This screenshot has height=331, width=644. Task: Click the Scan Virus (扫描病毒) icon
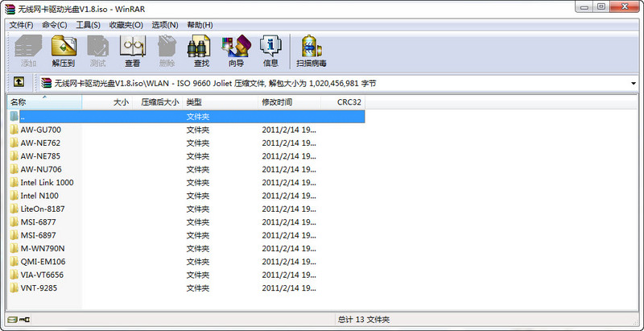[x=312, y=52]
